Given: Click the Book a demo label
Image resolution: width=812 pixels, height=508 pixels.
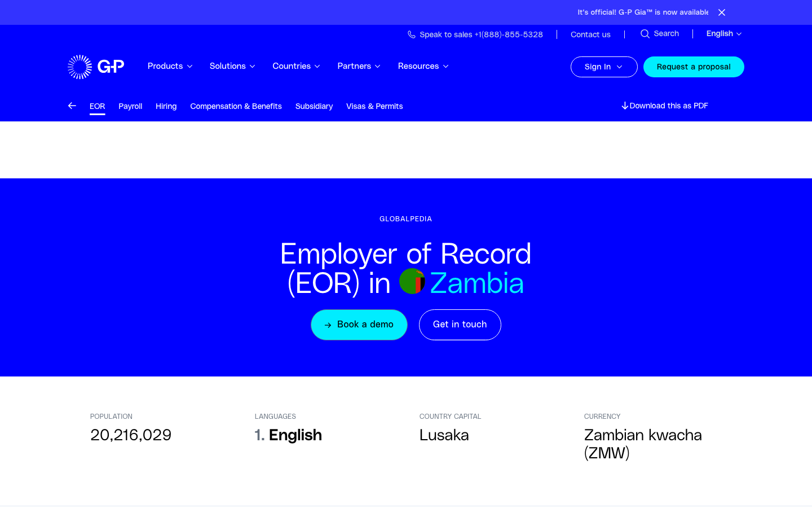Looking at the screenshot, I should click(x=365, y=325).
